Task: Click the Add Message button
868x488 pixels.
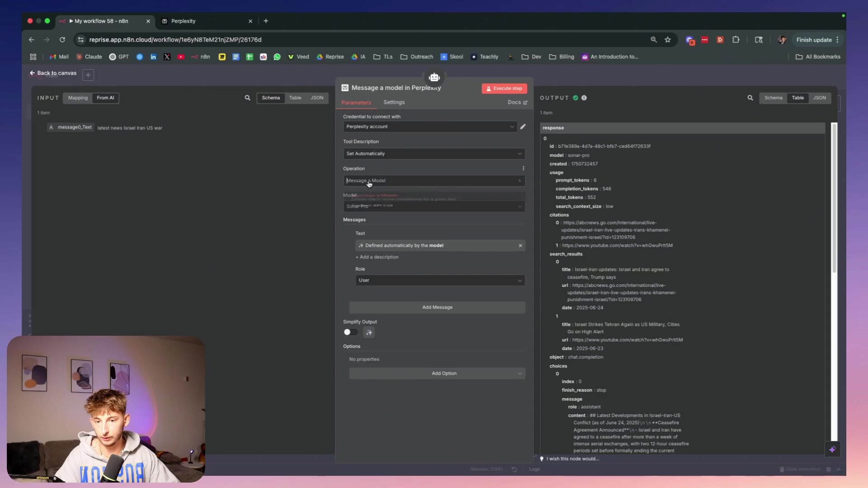Action: (x=437, y=307)
